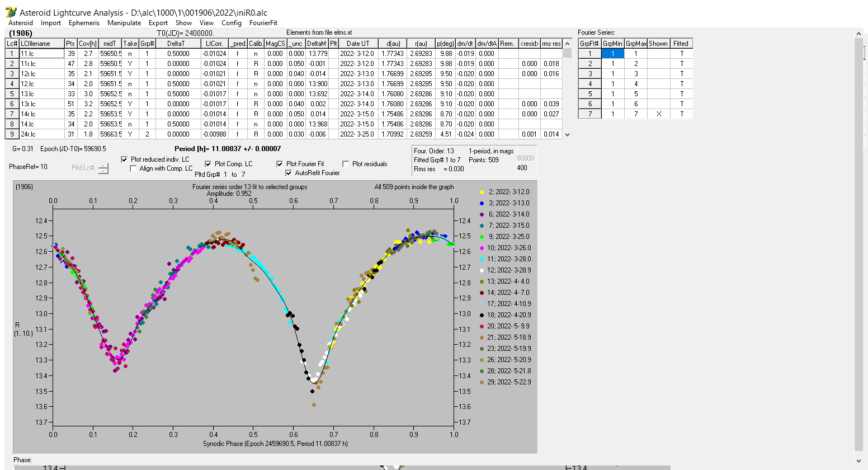The width and height of the screenshot is (868, 470).
Task: Click cyan legend dot for 2022-3-28.0
Action: coord(482,259)
